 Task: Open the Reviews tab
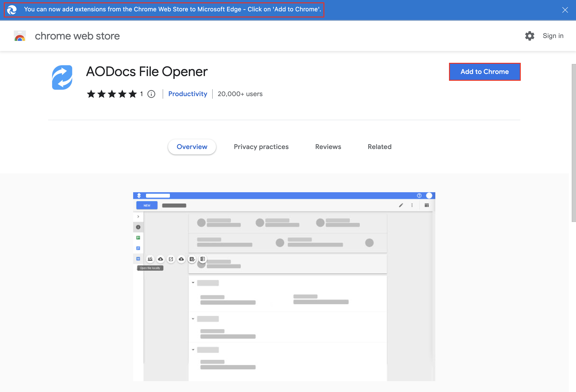click(328, 147)
